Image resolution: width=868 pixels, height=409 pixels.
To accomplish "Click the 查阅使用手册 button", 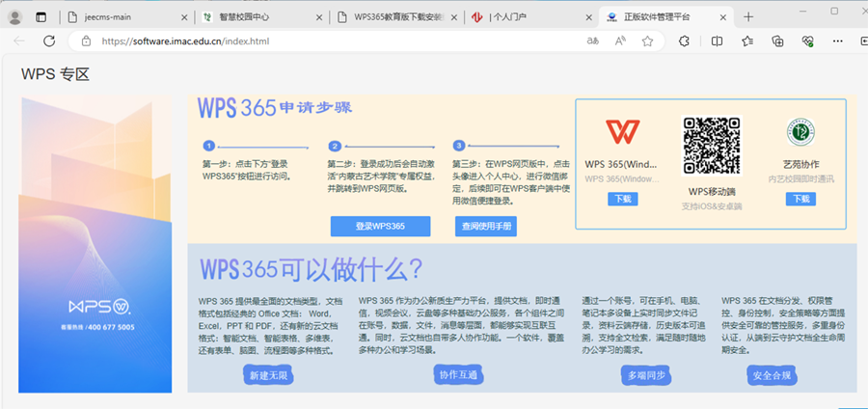I will pos(486,227).
